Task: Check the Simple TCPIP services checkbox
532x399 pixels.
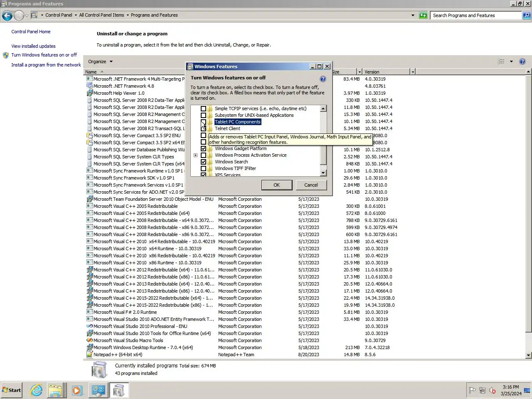Action: (x=203, y=108)
